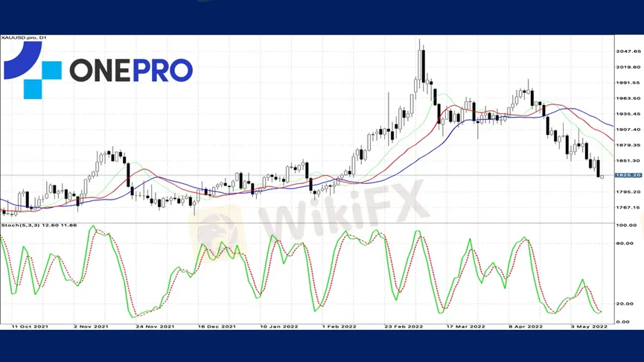Click the last small candlestick at the price line

tap(602, 177)
